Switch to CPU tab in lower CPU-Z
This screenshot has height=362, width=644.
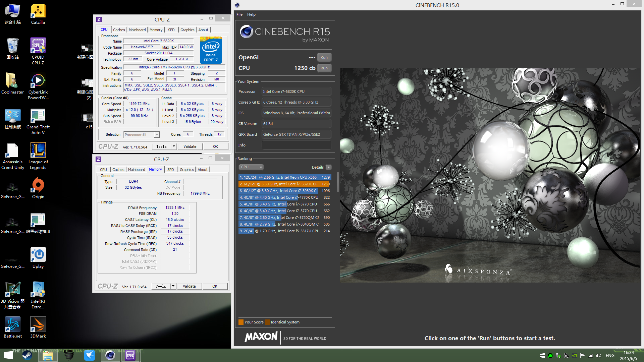[x=103, y=170]
